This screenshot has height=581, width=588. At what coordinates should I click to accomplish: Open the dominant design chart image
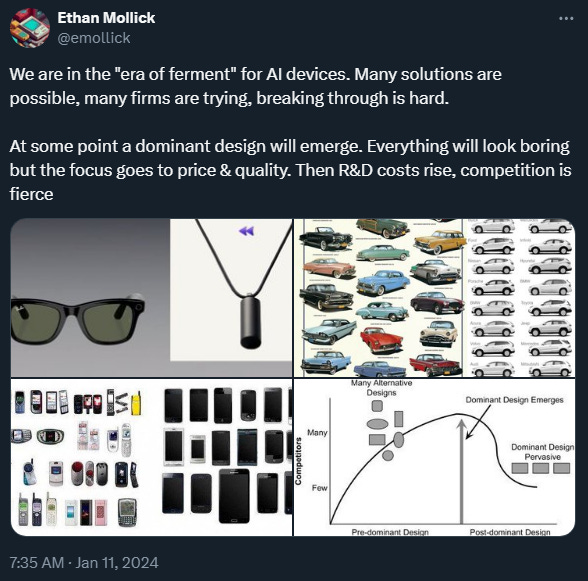tap(434, 457)
